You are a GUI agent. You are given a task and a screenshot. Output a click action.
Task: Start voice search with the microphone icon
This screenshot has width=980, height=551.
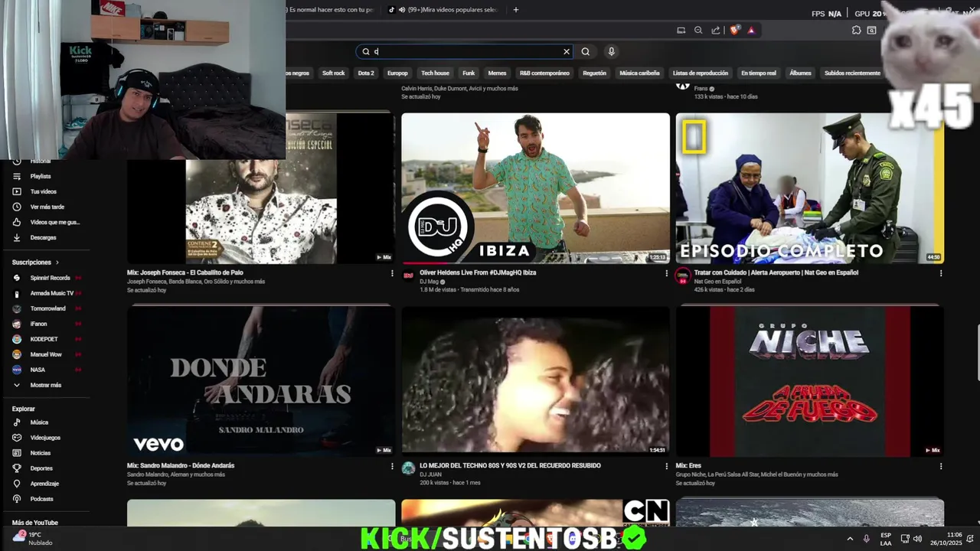611,51
